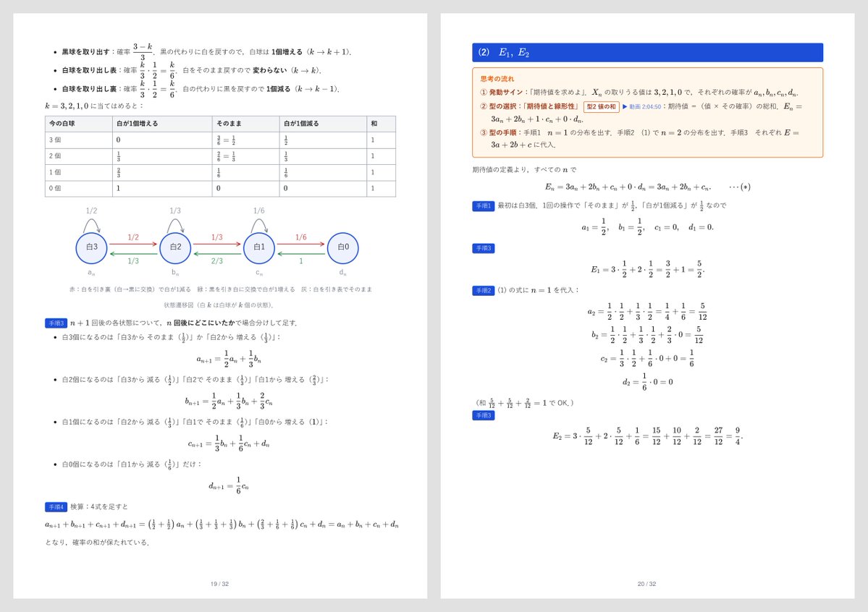Select the 白0 state node in the diagram

coord(342,247)
